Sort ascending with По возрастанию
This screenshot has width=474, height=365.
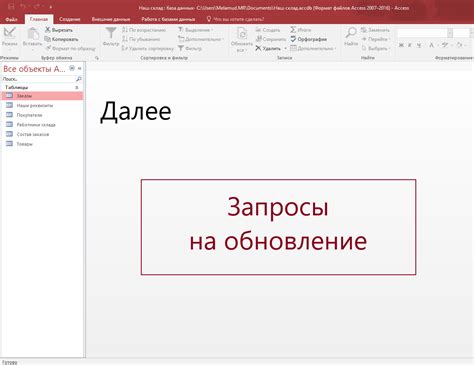click(144, 30)
